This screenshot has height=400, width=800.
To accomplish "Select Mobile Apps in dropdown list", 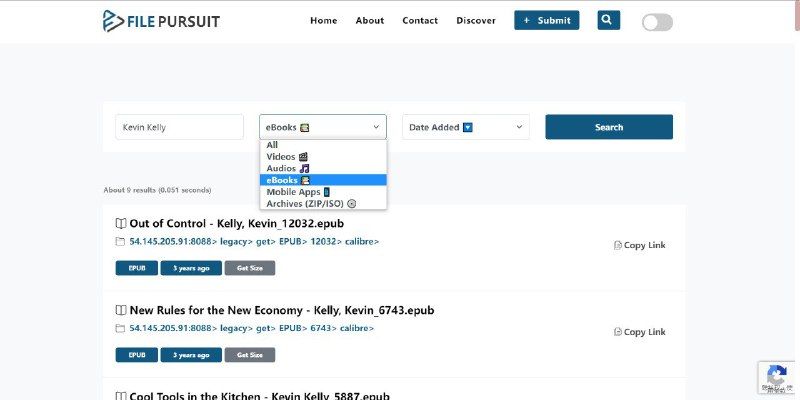I will coord(297,192).
